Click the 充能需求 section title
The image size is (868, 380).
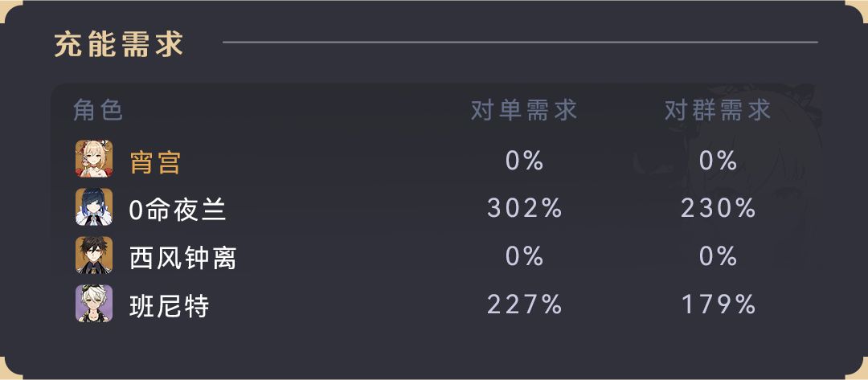pos(119,43)
